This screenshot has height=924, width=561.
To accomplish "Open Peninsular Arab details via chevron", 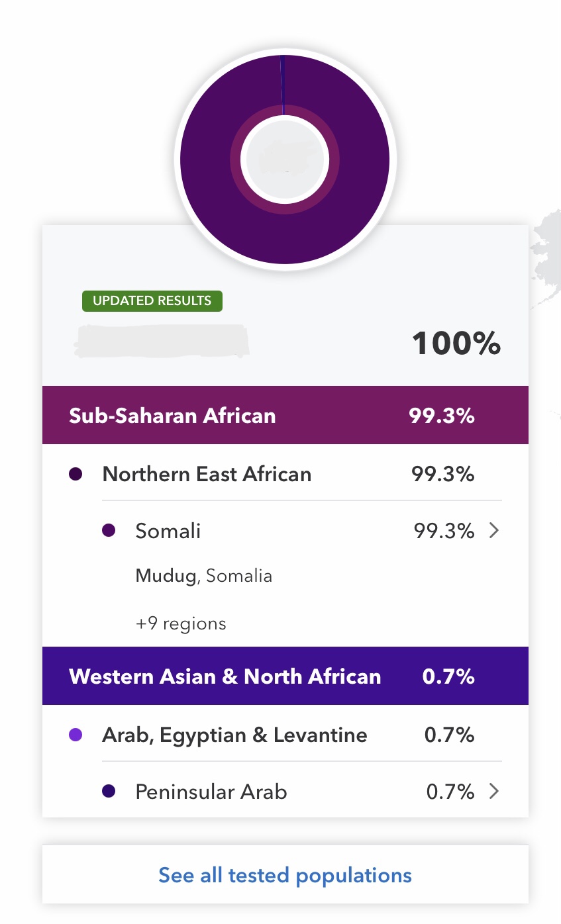I will (493, 792).
